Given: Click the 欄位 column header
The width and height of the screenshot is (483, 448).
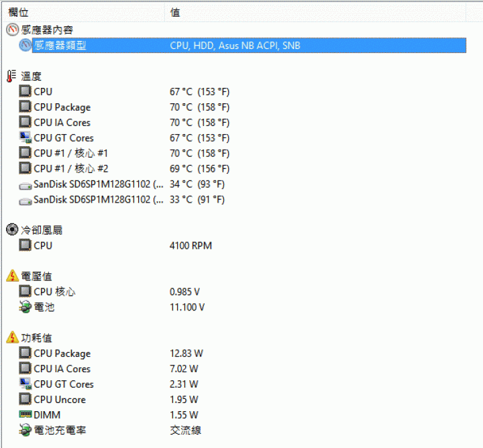Looking at the screenshot, I should 83,12.
